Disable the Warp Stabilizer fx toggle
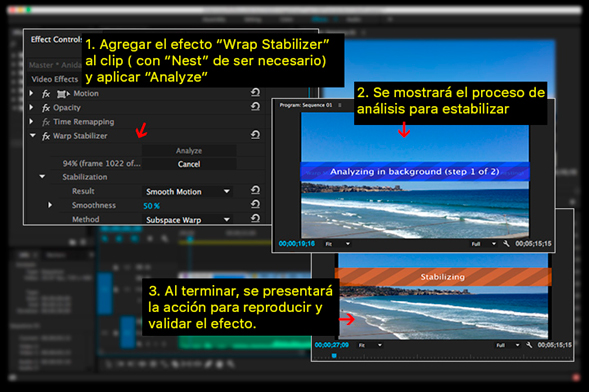The height and width of the screenshot is (392, 589). pyautogui.click(x=46, y=136)
